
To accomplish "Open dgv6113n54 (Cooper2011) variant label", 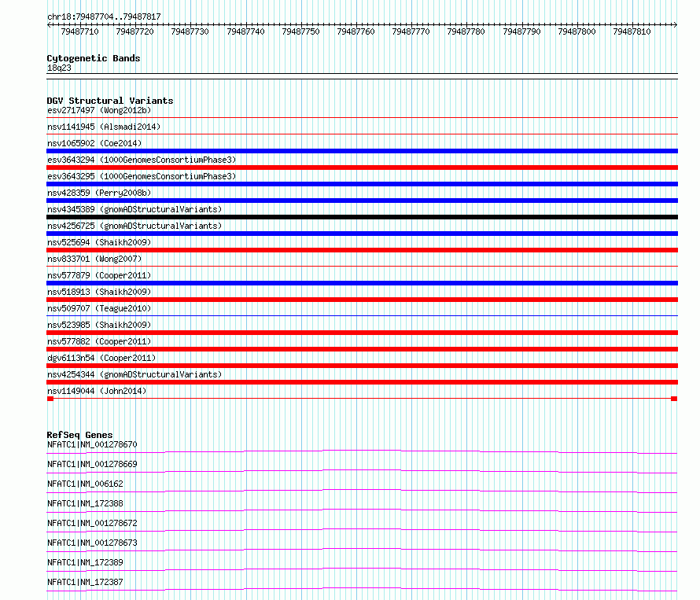I will tap(101, 358).
